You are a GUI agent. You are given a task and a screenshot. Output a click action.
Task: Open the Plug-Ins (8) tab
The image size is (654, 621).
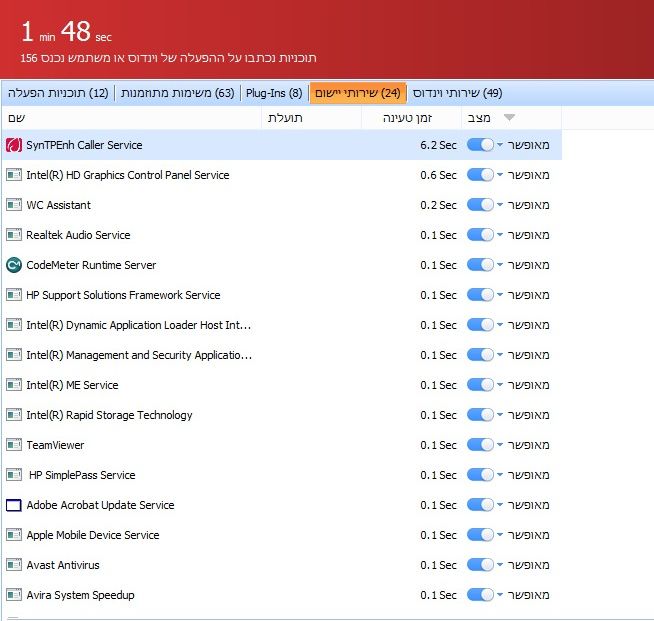(x=274, y=93)
